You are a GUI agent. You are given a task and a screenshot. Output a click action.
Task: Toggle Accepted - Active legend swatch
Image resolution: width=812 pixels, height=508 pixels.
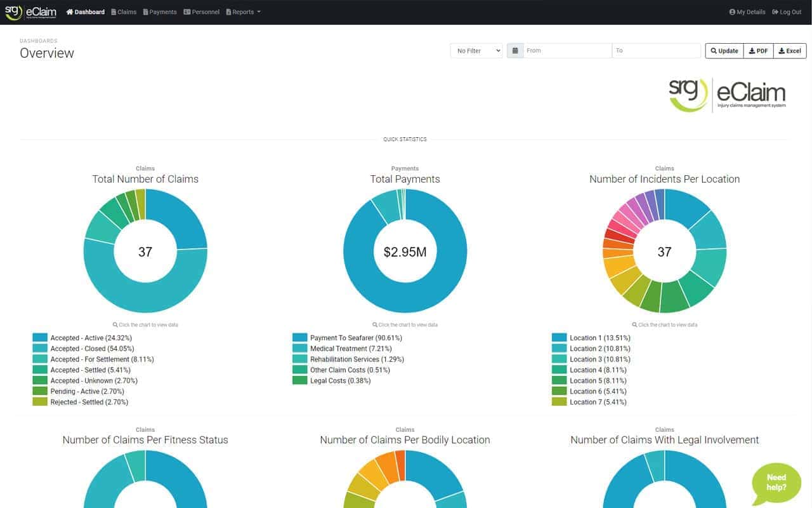40,338
